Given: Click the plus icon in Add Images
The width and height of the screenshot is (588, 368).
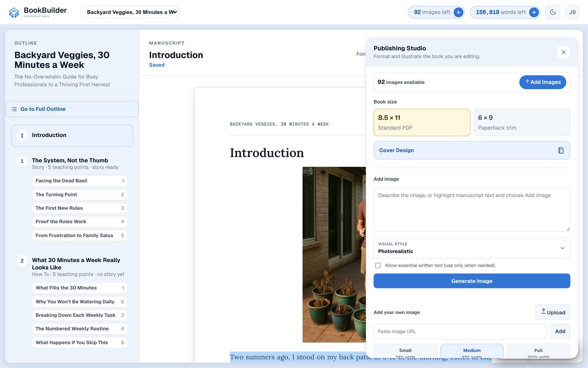Looking at the screenshot, I should tap(527, 81).
